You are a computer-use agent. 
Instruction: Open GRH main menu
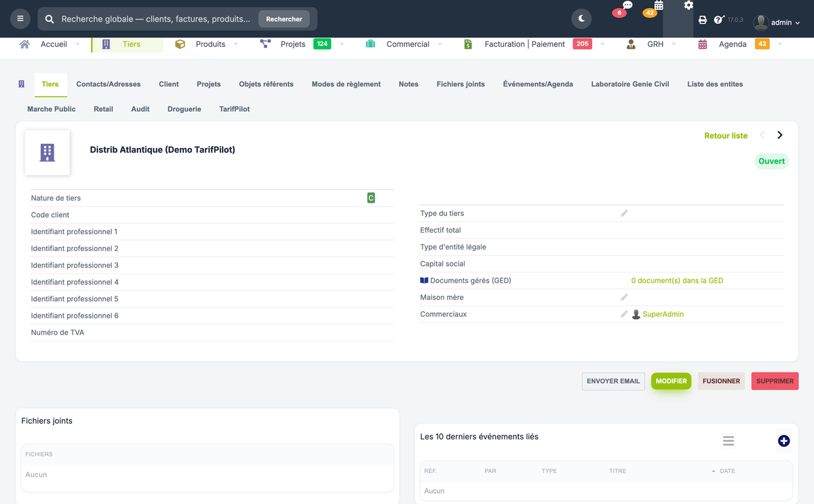tap(655, 44)
